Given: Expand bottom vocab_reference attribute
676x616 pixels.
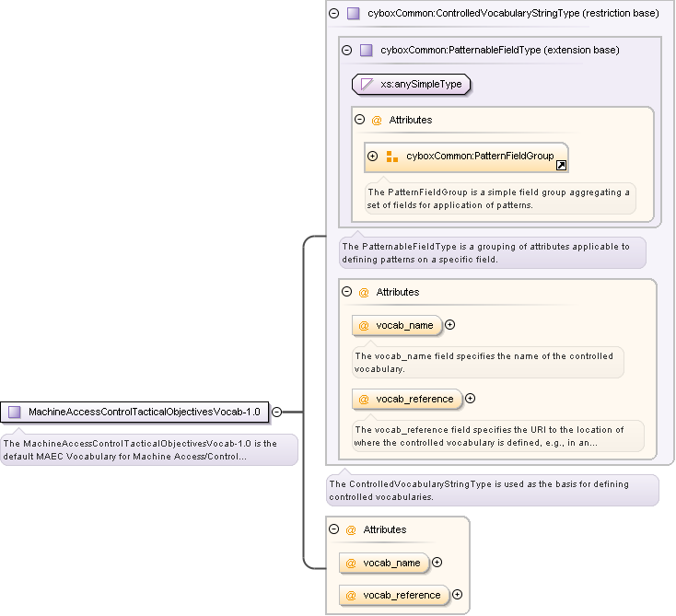Looking at the screenshot, I should click(457, 595).
